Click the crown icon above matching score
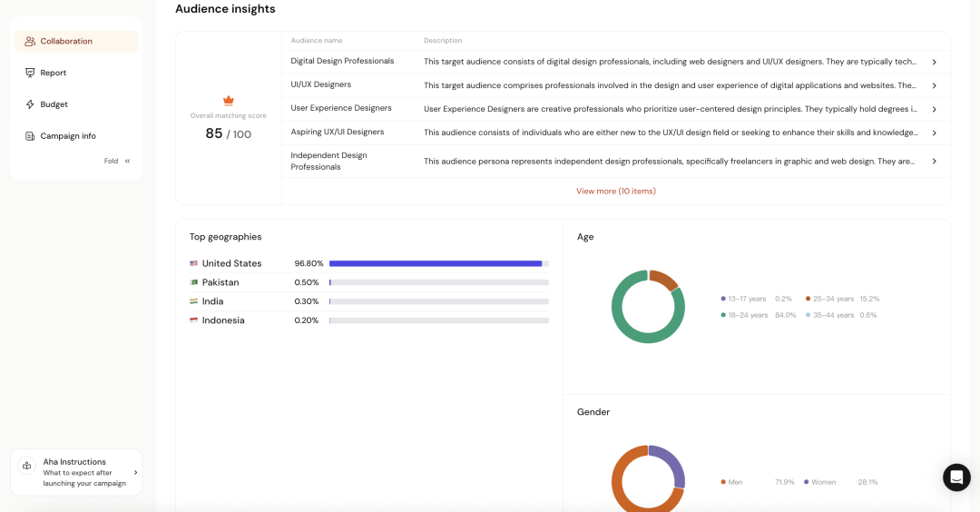Screen dimensions: 980x512 pos(229,101)
